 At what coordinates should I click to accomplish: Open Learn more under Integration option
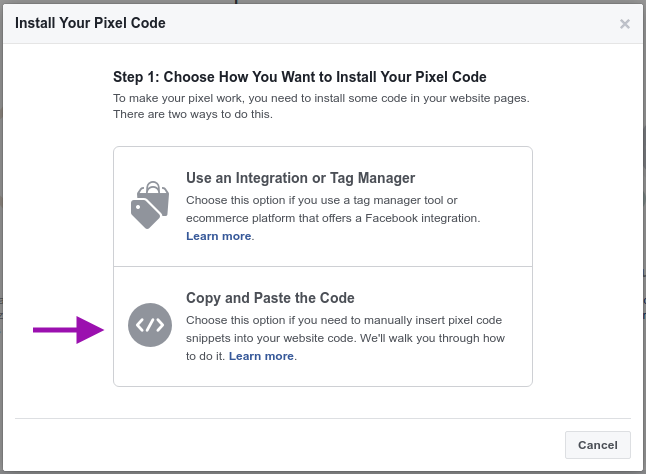click(218, 236)
